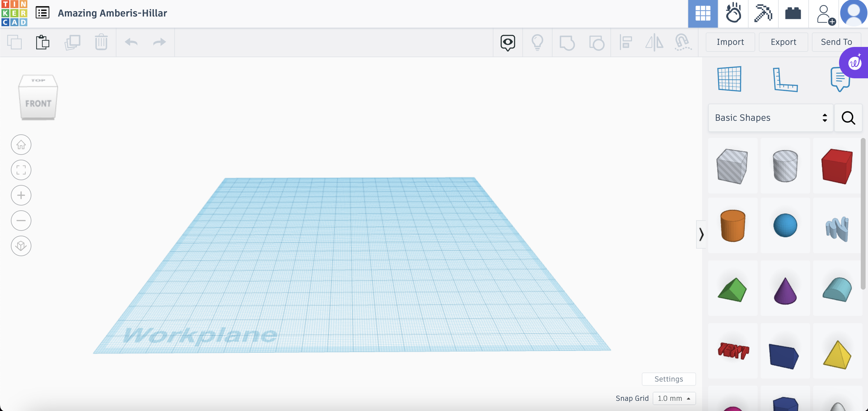Click the Undo arrow

pyautogui.click(x=132, y=42)
